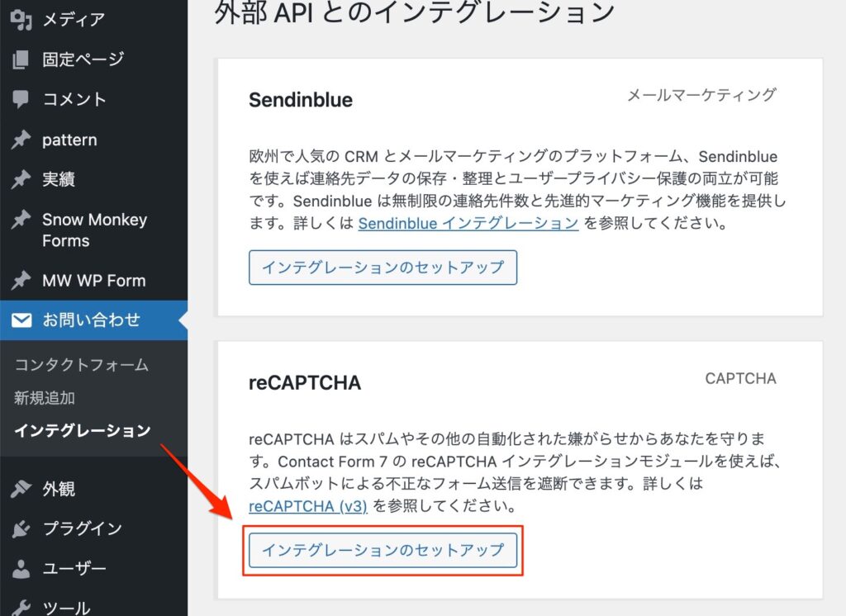Click the Users (ユーザー) person icon
The image size is (846, 616).
click(21, 569)
